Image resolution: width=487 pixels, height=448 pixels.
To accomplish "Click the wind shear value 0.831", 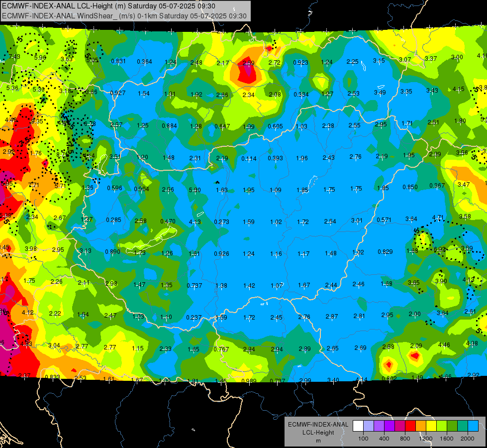I will tap(118, 61).
